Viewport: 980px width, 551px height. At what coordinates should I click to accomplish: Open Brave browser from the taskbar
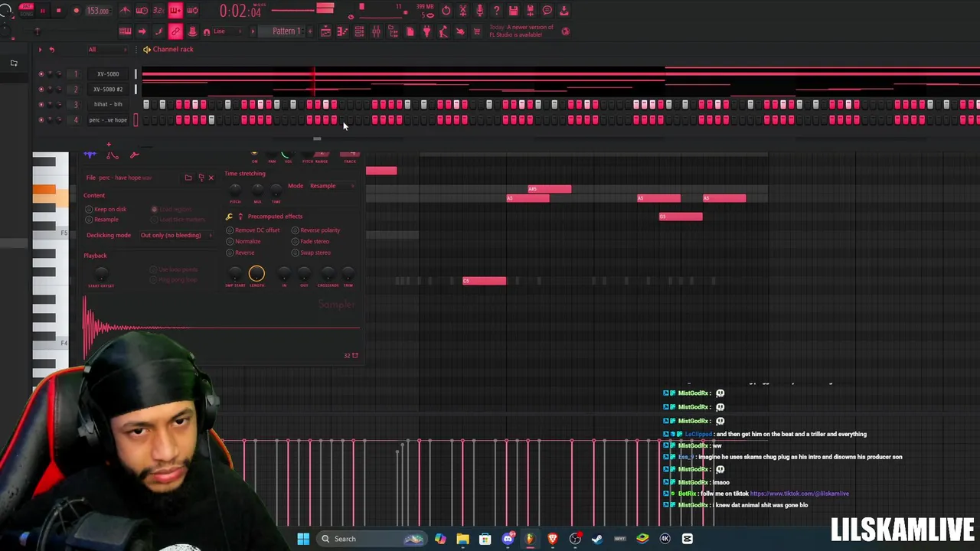click(x=552, y=539)
